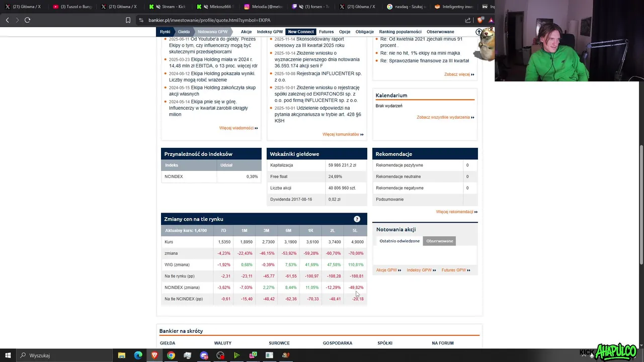Click the Brave Rewards triangle icon
Viewport: 644px width, 362px height.
tap(491, 20)
